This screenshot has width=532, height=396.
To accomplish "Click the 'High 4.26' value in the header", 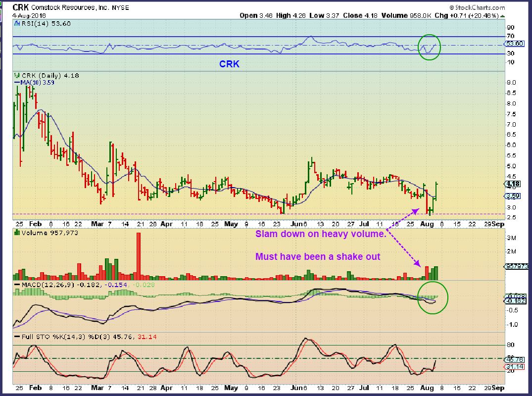I will (x=291, y=15).
